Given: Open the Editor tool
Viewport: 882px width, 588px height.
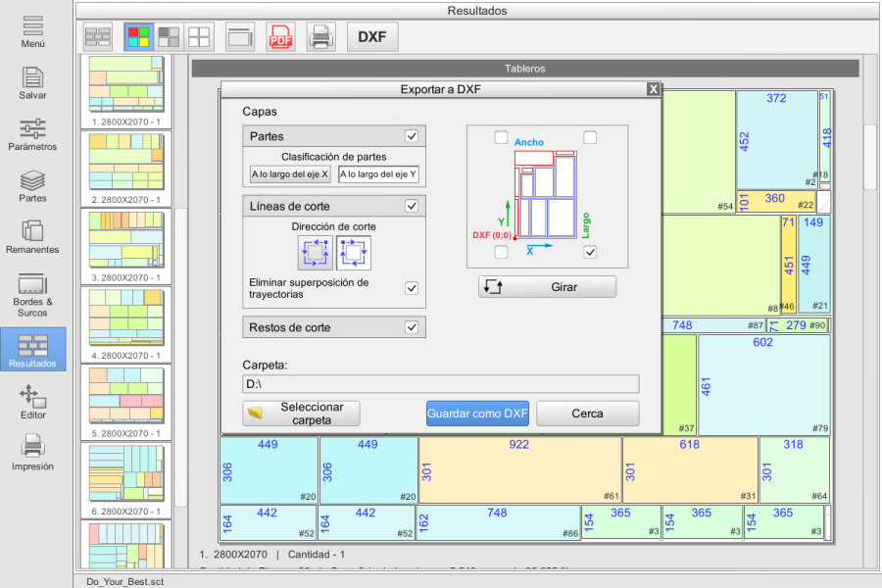Looking at the screenshot, I should click(32, 403).
